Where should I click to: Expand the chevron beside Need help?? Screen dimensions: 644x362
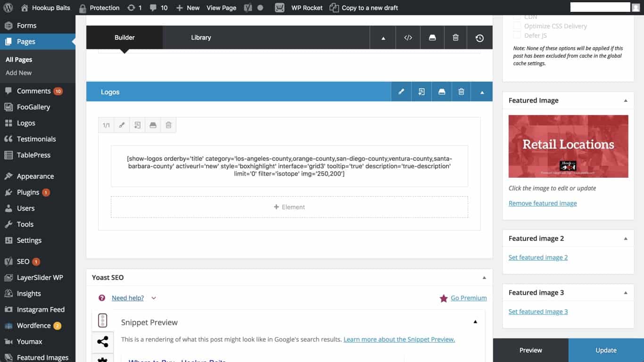(154, 298)
